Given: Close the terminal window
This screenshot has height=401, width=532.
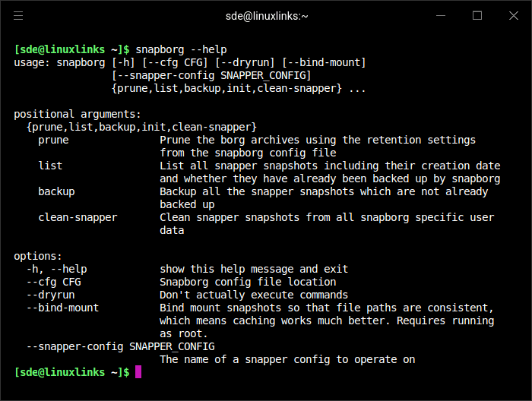Looking at the screenshot, I should tap(514, 16).
